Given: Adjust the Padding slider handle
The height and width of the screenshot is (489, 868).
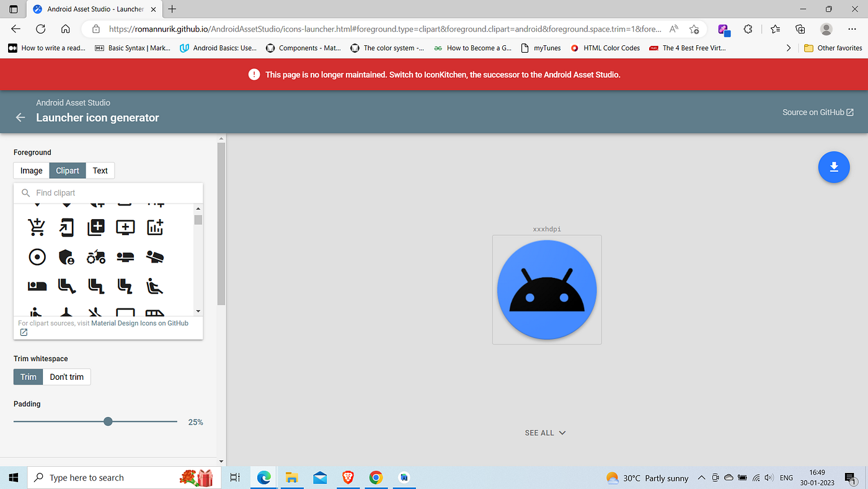Looking at the screenshot, I should click(x=108, y=421).
